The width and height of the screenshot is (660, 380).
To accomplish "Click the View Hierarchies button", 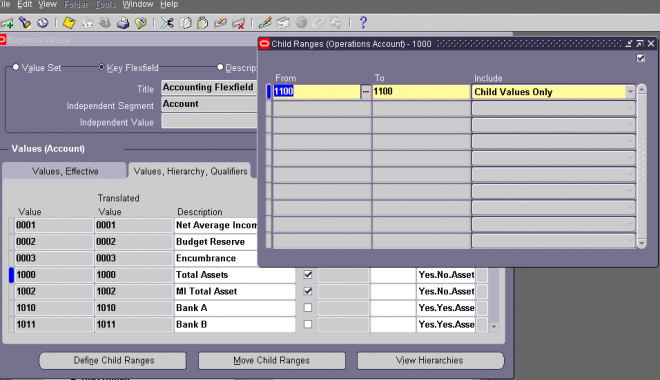I will tap(430, 361).
